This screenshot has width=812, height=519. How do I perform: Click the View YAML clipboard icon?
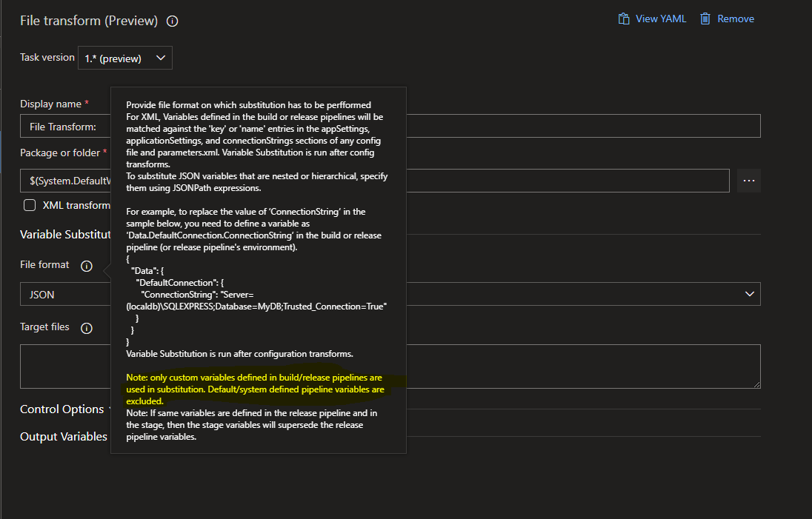(x=624, y=19)
